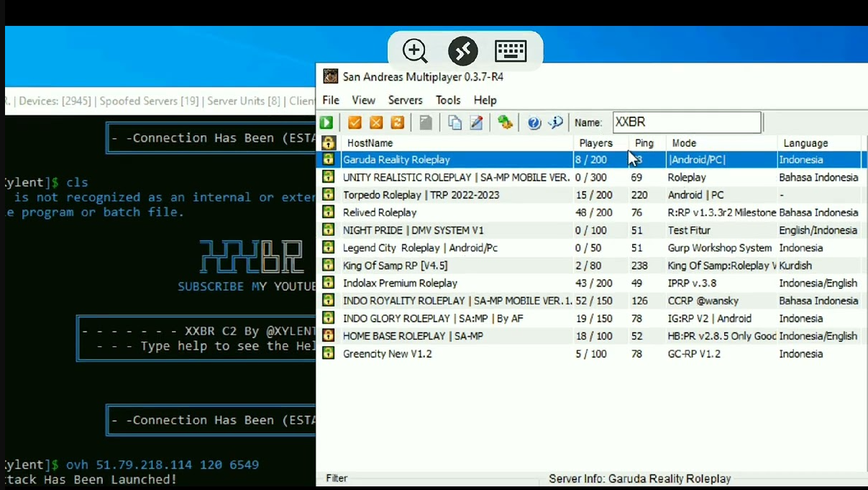
Task: Open the Tools menu
Action: pyautogui.click(x=448, y=100)
